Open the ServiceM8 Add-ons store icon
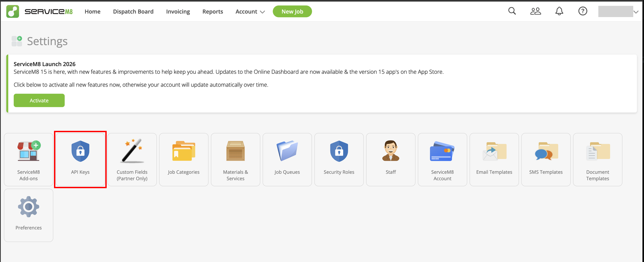 tap(29, 151)
